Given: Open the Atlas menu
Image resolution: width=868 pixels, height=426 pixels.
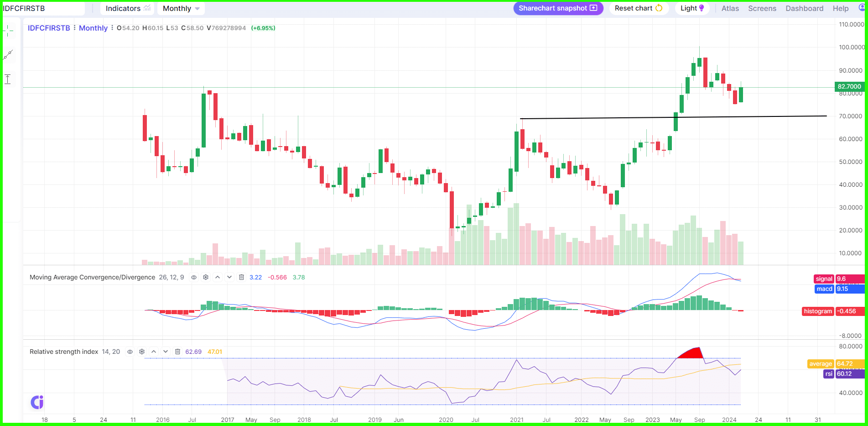Looking at the screenshot, I should coord(730,8).
